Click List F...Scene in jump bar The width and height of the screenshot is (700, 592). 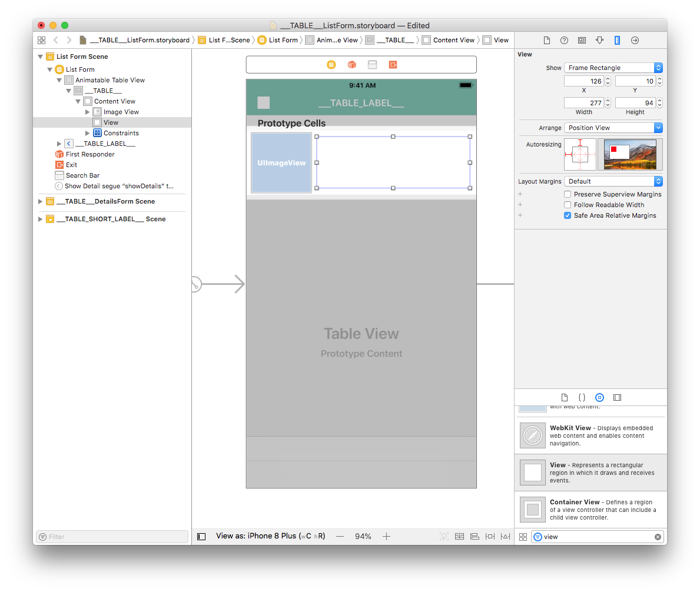pos(224,40)
